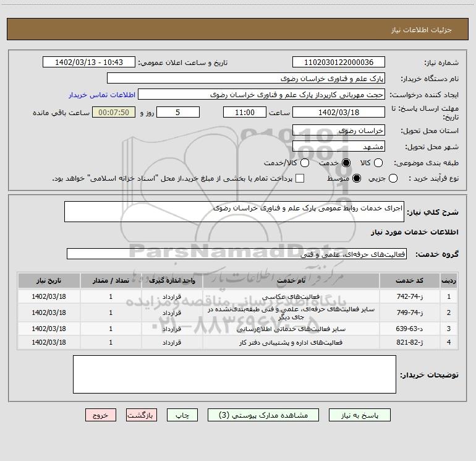Select the کالا/خدمت radio option
This screenshot has height=461, width=476.
(x=305, y=163)
